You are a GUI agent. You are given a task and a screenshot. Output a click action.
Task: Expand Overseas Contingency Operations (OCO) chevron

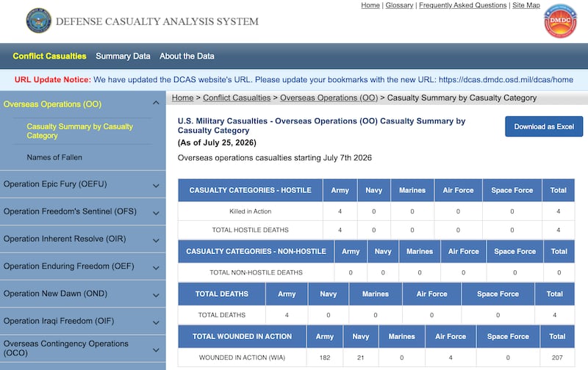[x=156, y=349]
